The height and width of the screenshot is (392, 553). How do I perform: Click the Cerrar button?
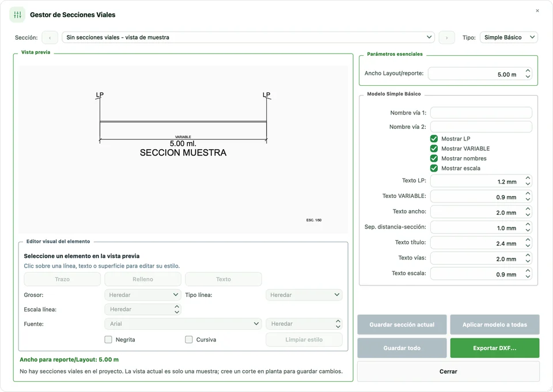448,371
